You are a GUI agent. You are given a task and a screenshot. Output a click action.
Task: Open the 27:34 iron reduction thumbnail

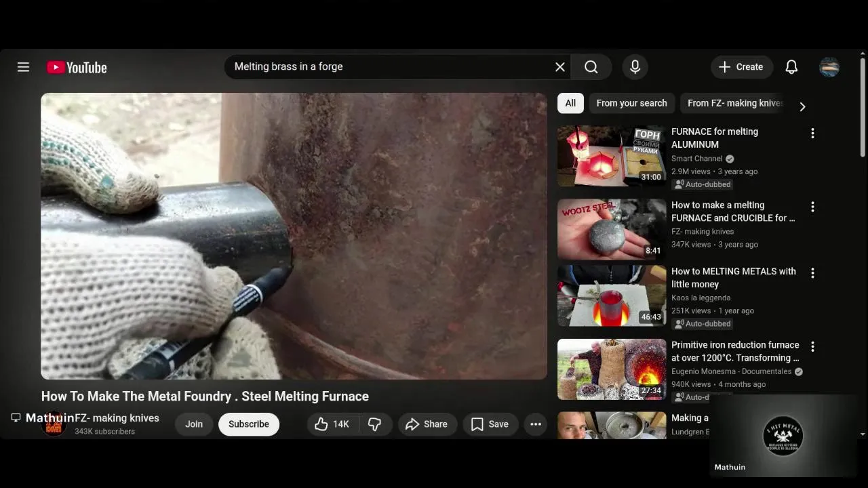pyautogui.click(x=612, y=369)
